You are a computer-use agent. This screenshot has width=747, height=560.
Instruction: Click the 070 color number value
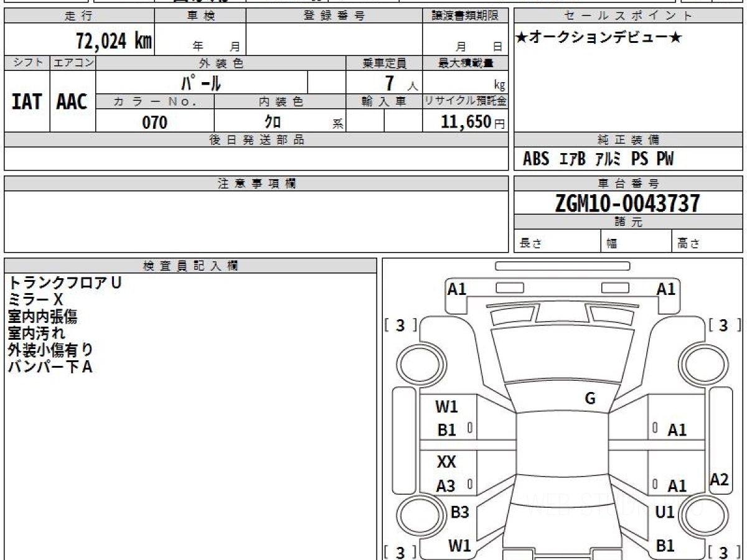(155, 123)
